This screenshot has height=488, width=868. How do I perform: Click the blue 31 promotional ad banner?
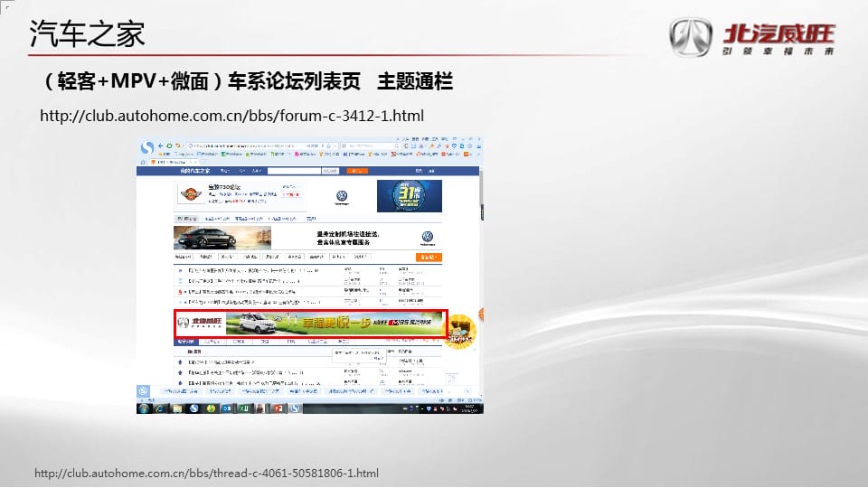(409, 196)
